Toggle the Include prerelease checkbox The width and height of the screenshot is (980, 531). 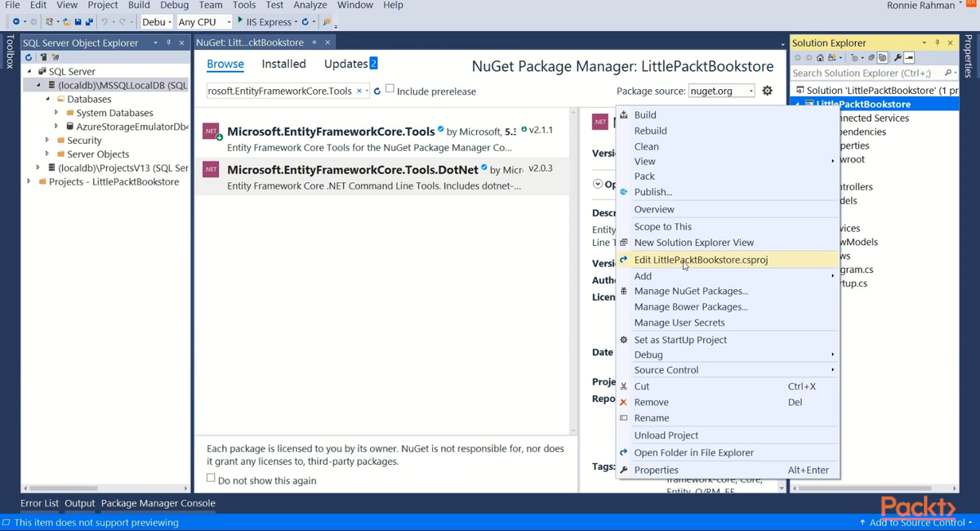pos(390,89)
